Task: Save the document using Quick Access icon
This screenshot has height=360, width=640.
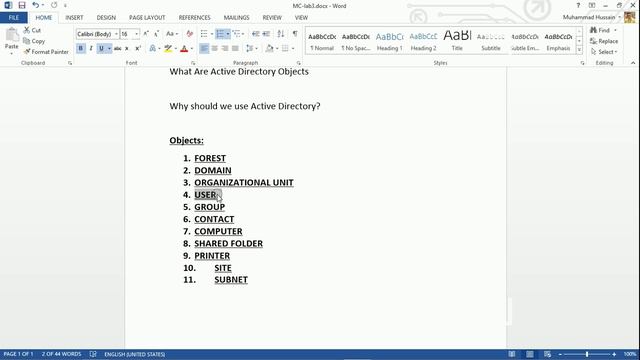Action: (x=22, y=5)
